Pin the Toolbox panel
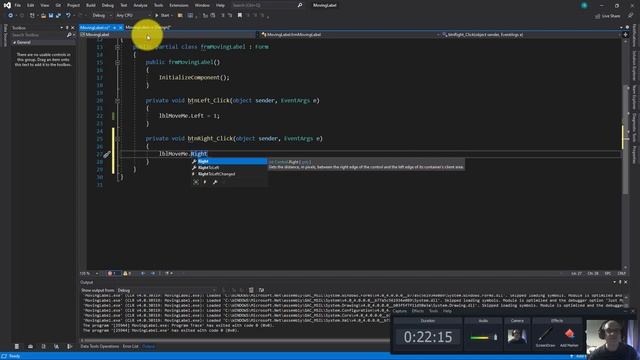 [x=67, y=28]
